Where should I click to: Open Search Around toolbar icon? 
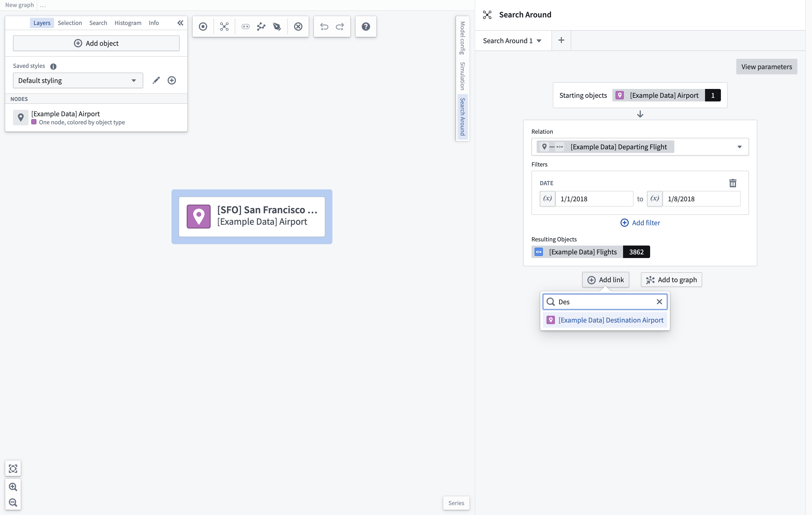(224, 27)
